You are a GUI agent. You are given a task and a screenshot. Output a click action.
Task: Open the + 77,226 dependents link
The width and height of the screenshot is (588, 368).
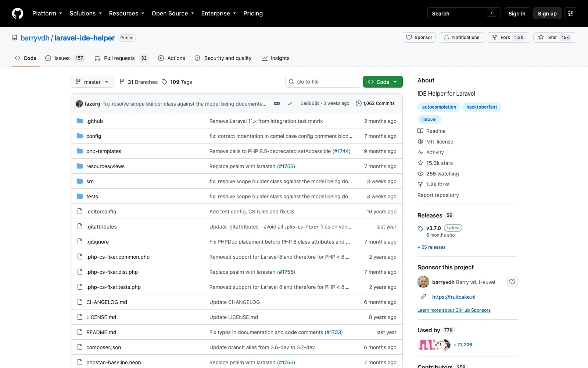pos(463,345)
